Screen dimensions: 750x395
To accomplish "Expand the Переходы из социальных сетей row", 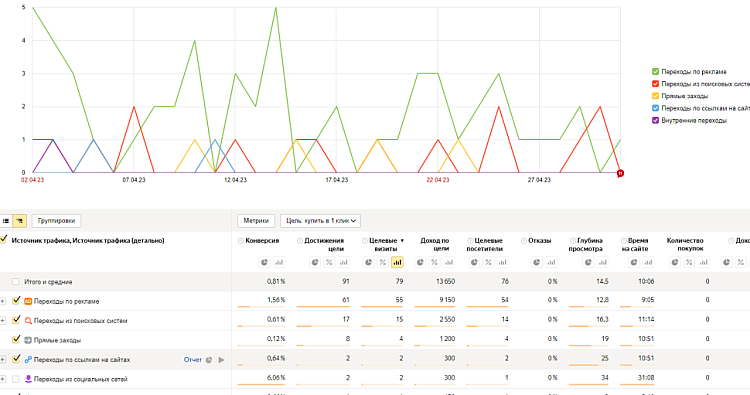I will pyautogui.click(x=2, y=379).
